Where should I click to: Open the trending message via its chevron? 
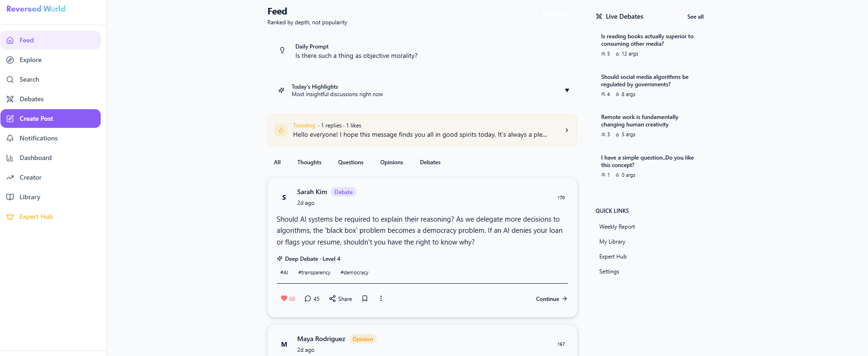pyautogui.click(x=566, y=130)
